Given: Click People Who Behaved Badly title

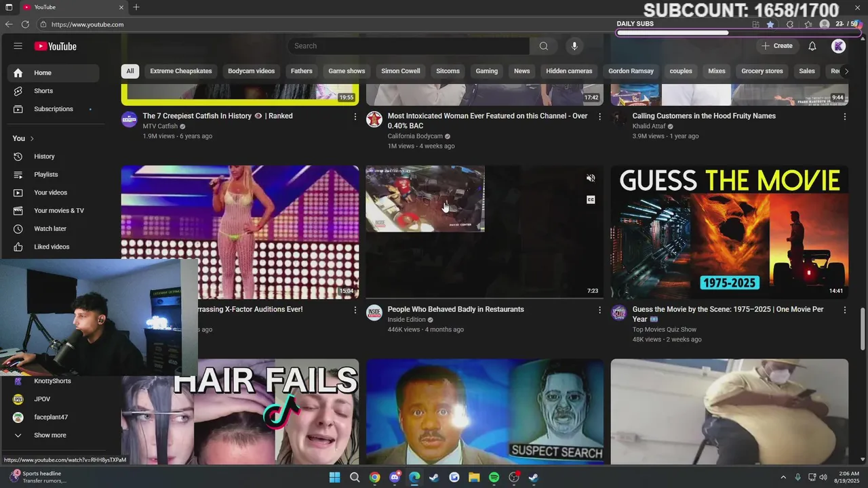Looking at the screenshot, I should (456, 309).
